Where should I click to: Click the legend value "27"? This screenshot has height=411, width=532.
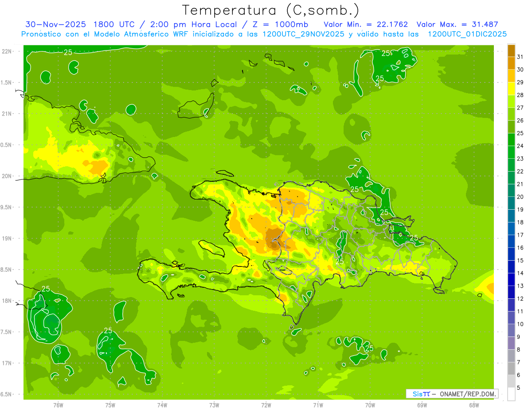(x=520, y=108)
